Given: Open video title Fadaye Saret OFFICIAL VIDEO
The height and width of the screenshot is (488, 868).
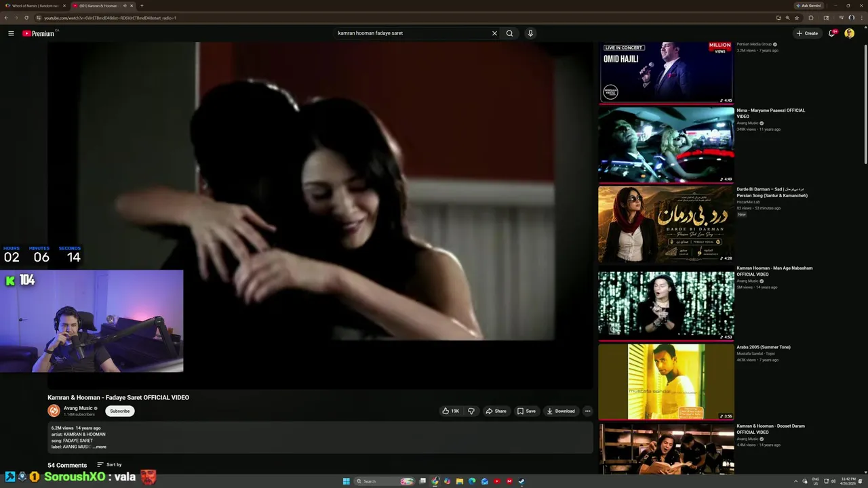Looking at the screenshot, I should coord(118,397).
